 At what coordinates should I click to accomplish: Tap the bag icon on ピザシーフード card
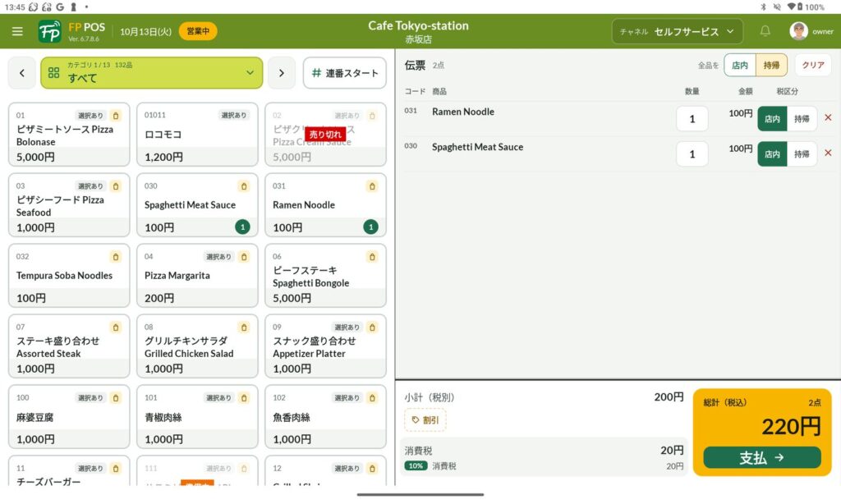tap(116, 186)
